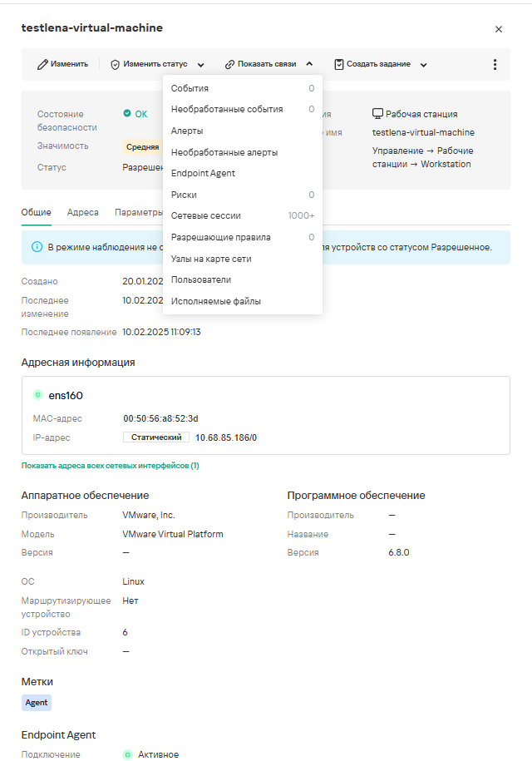The height and width of the screenshot is (761, 532).
Task: Switch to the Адреса tab
Action: 83,212
